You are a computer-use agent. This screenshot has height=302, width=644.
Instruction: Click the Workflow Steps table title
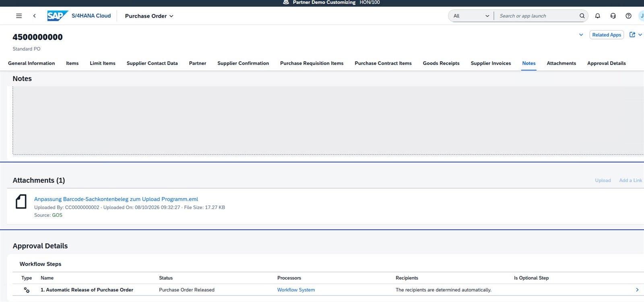pyautogui.click(x=40, y=264)
